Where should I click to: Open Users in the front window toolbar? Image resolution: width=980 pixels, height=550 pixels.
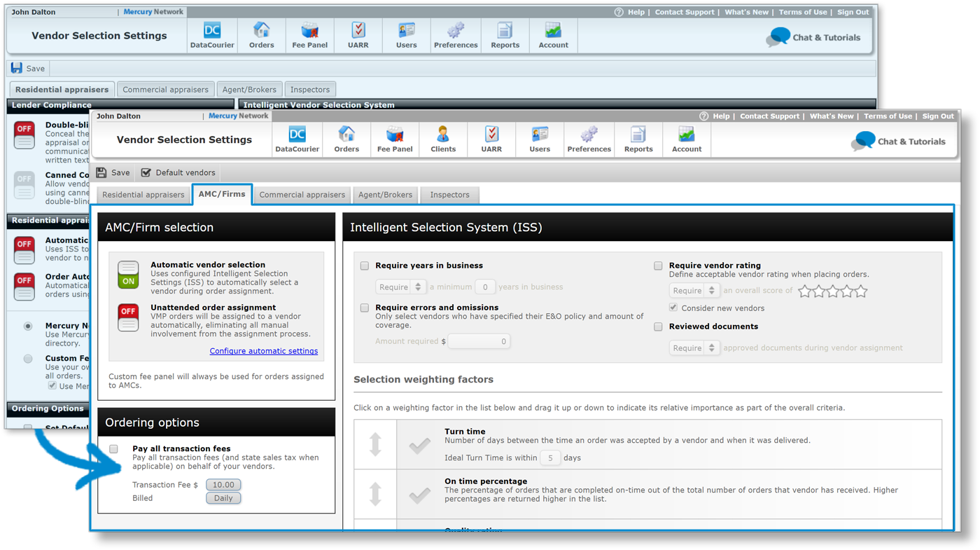540,139
